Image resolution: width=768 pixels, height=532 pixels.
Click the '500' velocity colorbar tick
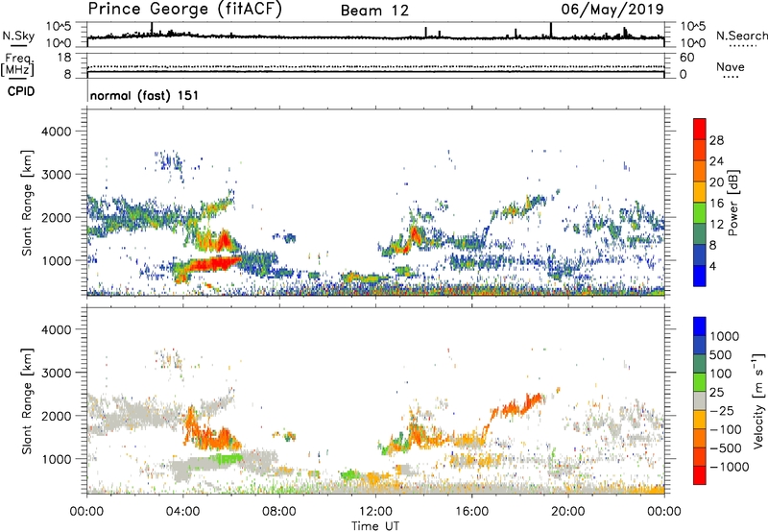tap(721, 354)
